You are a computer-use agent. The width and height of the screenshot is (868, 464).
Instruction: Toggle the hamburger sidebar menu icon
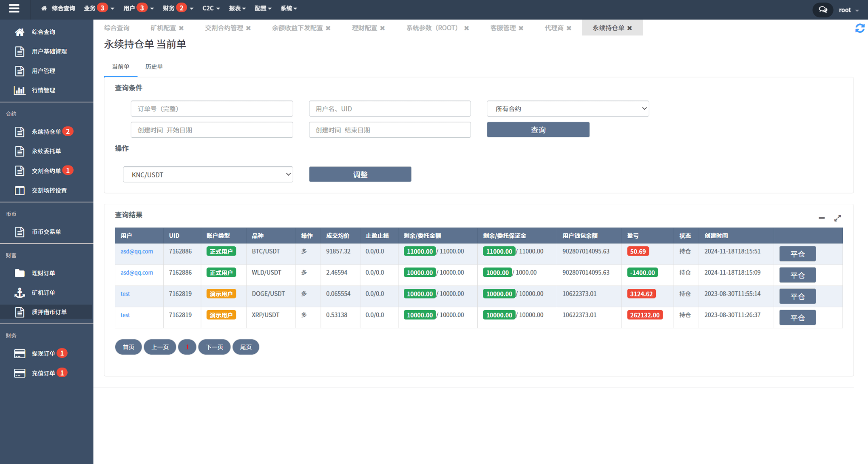pyautogui.click(x=14, y=8)
